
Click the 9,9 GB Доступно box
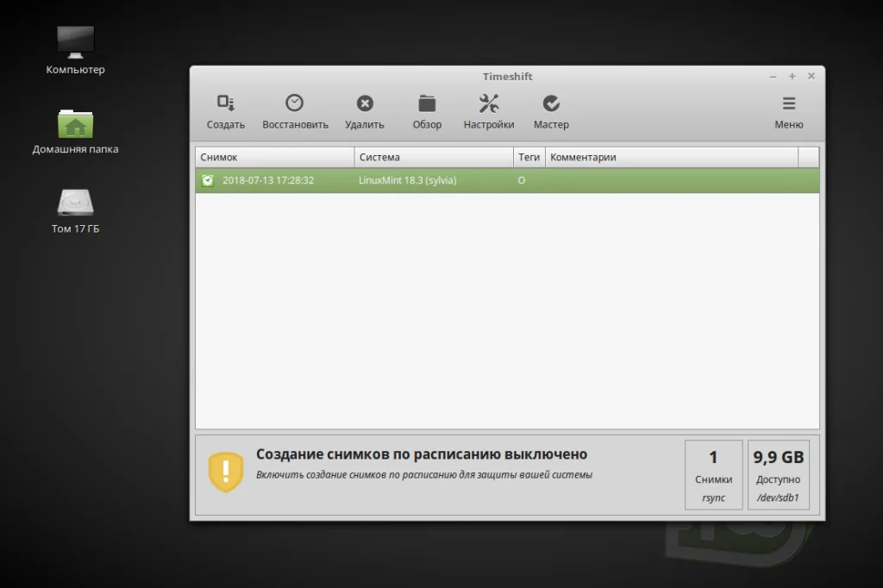779,475
